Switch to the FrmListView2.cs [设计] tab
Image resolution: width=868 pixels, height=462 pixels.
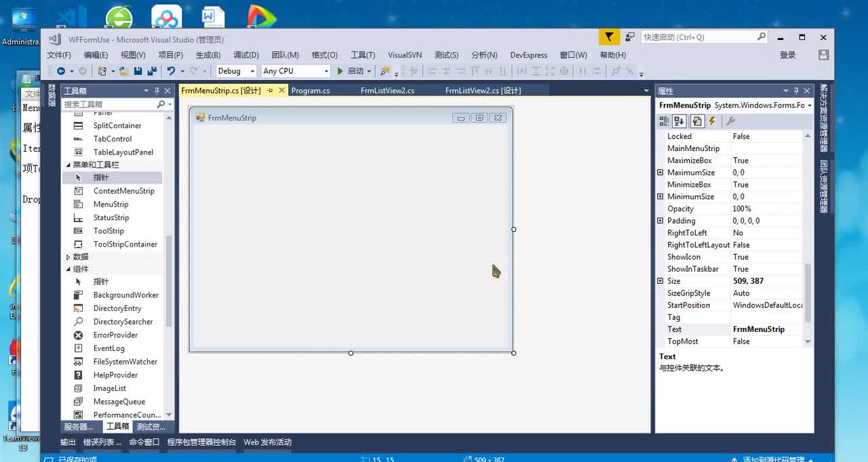pos(484,90)
